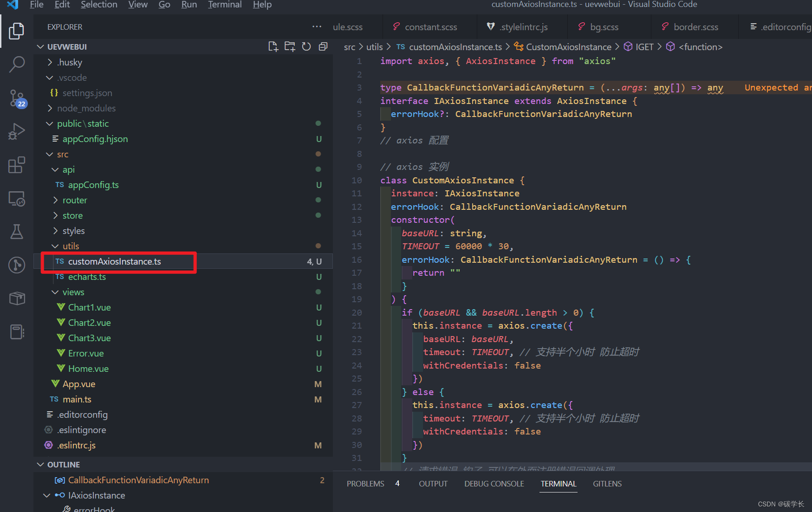Open customAxiosInstance.ts in explorer
The image size is (812, 512).
(x=183, y=261)
